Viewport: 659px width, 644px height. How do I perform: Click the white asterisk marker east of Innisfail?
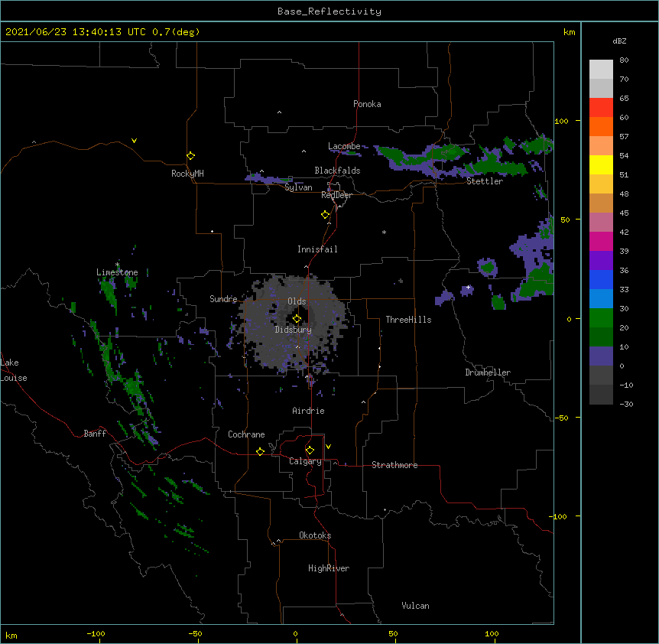tap(384, 232)
